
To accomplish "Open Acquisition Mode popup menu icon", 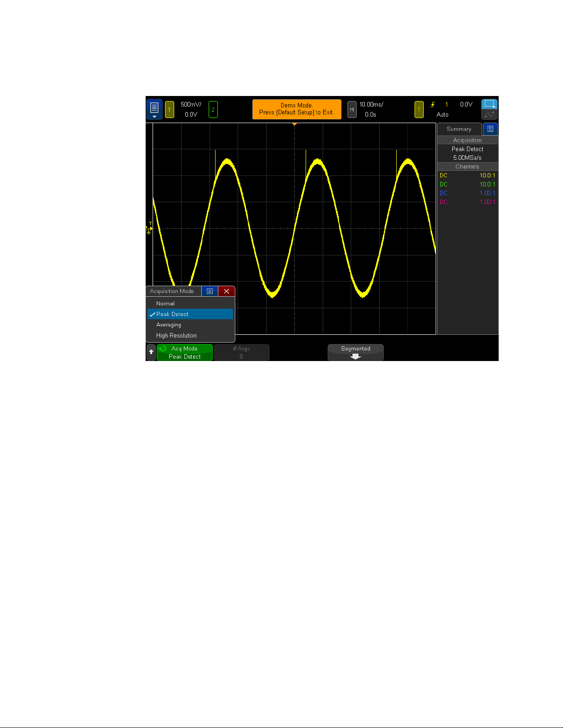I will click(x=210, y=291).
